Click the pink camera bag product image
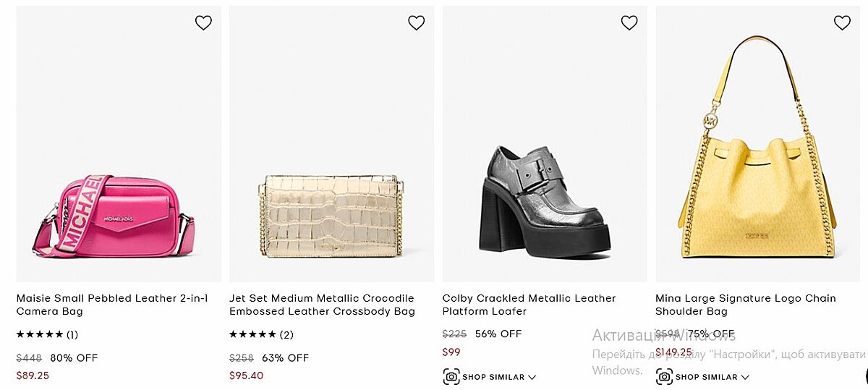The image size is (868, 390). coord(114,215)
